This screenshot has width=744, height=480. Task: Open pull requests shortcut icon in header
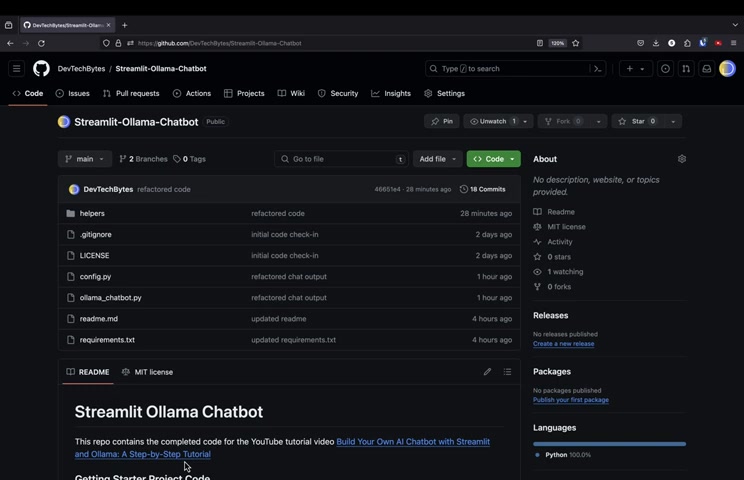pos(686,69)
